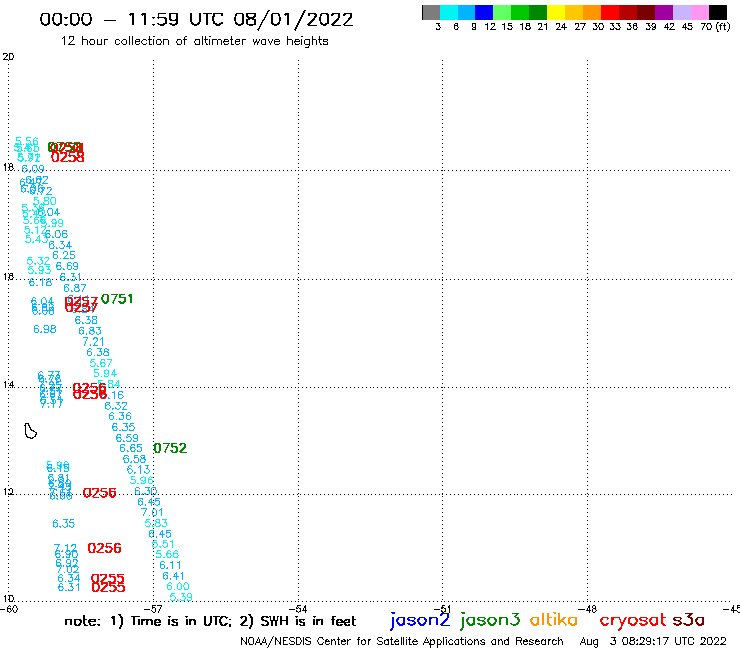Click the NOAA/NESDIS credit line
The width and height of the screenshot is (740, 650).
[x=402, y=641]
